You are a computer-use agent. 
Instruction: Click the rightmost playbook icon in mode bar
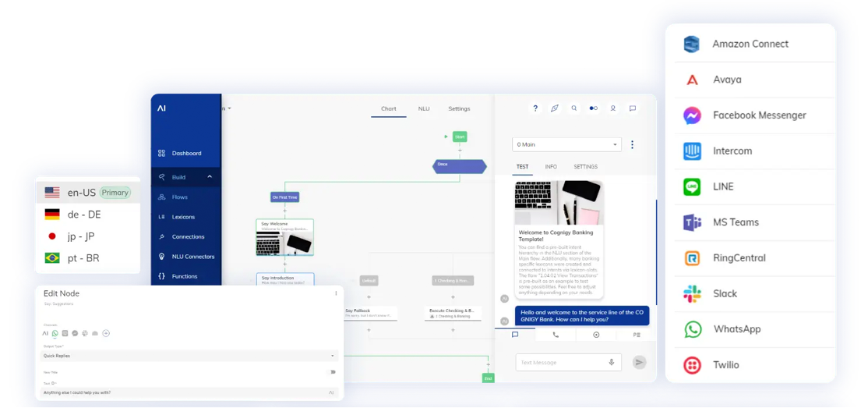tap(637, 335)
